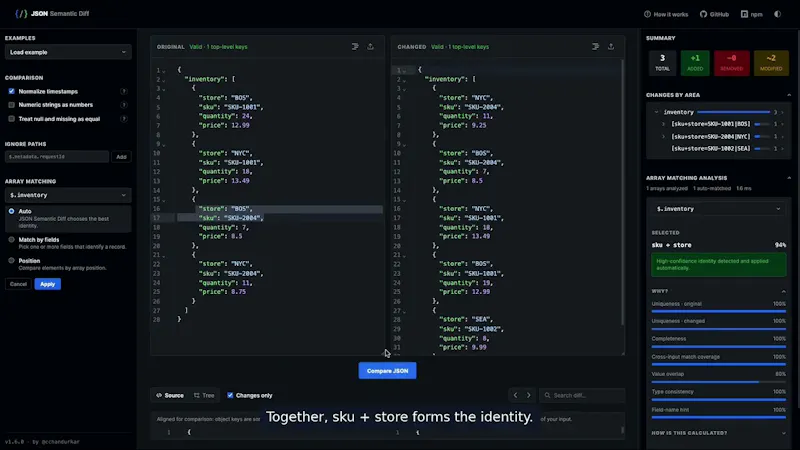Click the Cancel button
Viewport: 800px width, 450px height.
pyautogui.click(x=18, y=284)
